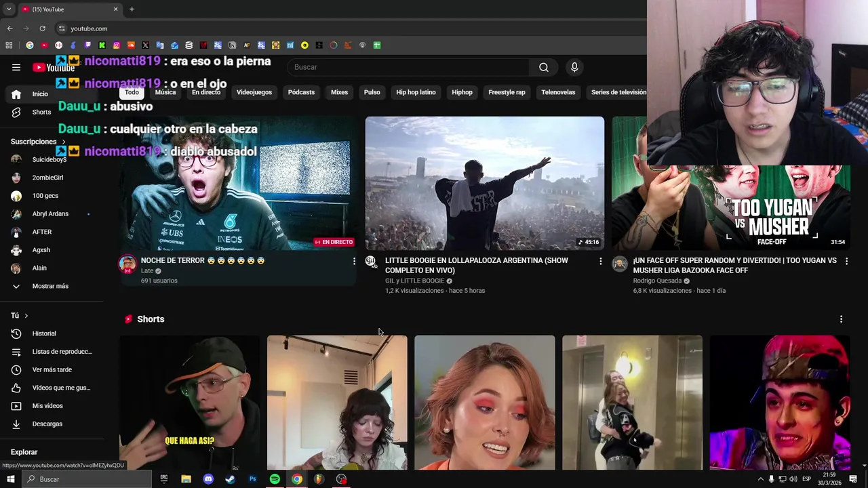Select the Mixes filter chip
This screenshot has width=868, height=488.
(339, 92)
